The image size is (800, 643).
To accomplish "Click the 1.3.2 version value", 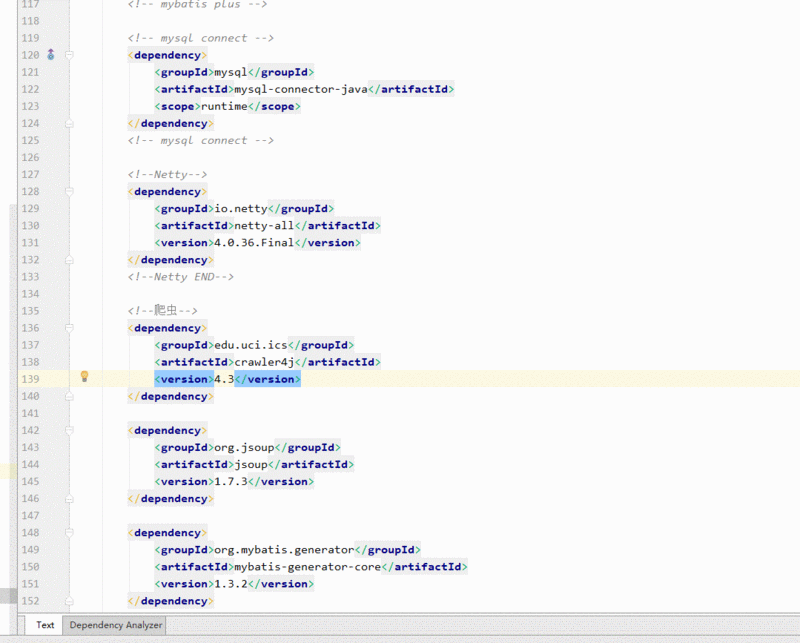I will [x=231, y=584].
